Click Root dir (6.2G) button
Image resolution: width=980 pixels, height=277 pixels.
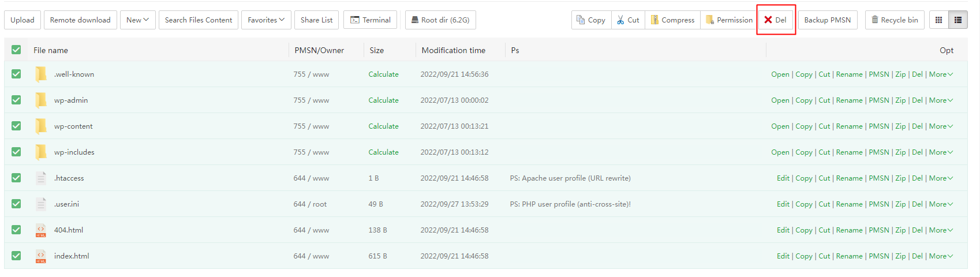(x=440, y=20)
